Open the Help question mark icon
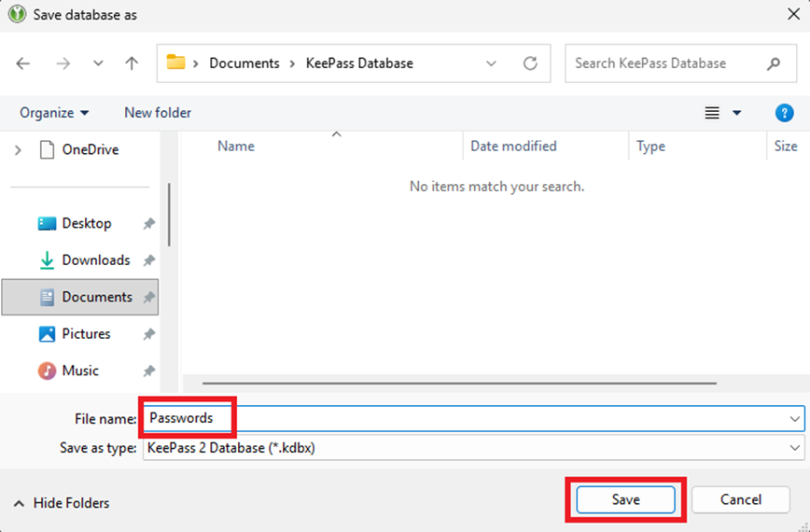 click(x=784, y=113)
